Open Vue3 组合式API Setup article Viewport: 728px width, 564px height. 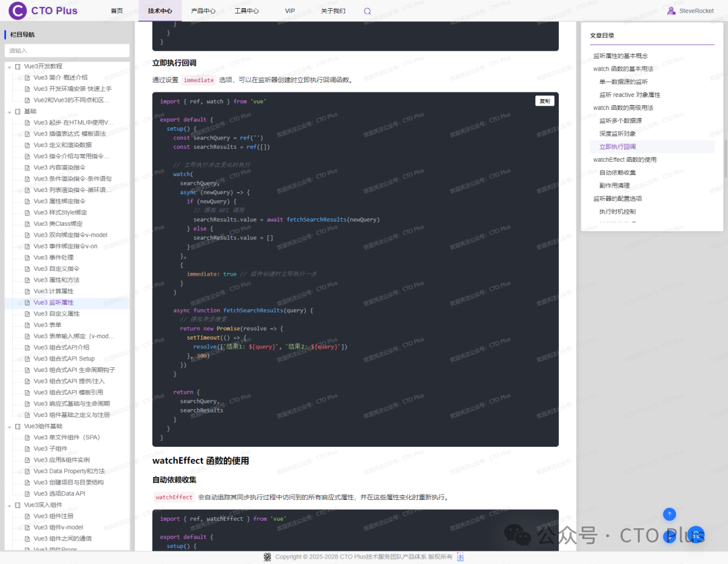point(64,359)
